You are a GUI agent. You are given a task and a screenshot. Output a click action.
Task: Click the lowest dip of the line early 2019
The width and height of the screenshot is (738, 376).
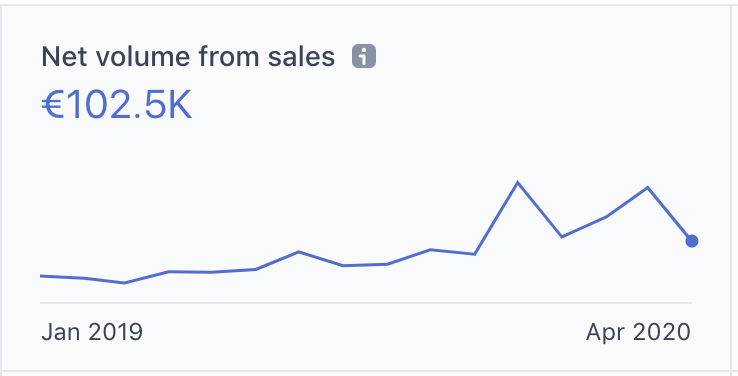[124, 283]
